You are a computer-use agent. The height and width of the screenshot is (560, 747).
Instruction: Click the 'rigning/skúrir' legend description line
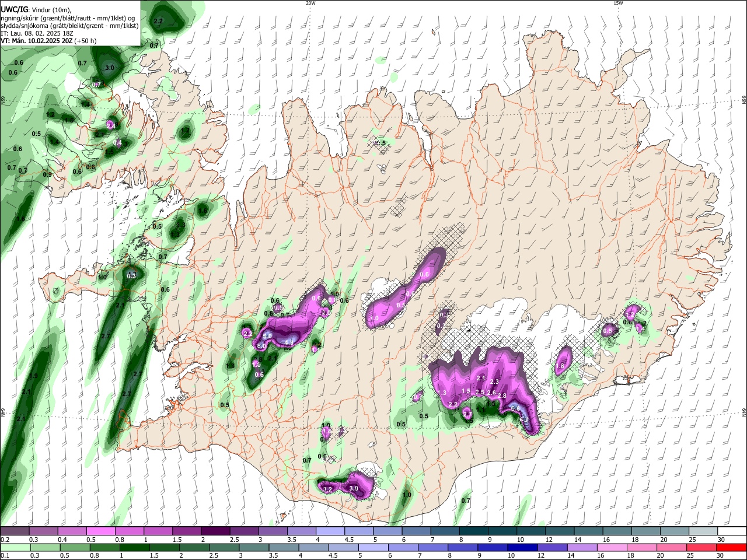point(69,17)
